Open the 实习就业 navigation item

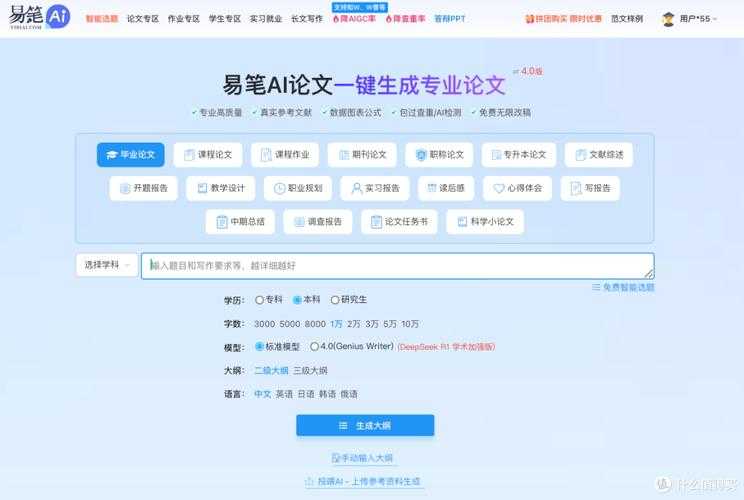pos(266,19)
